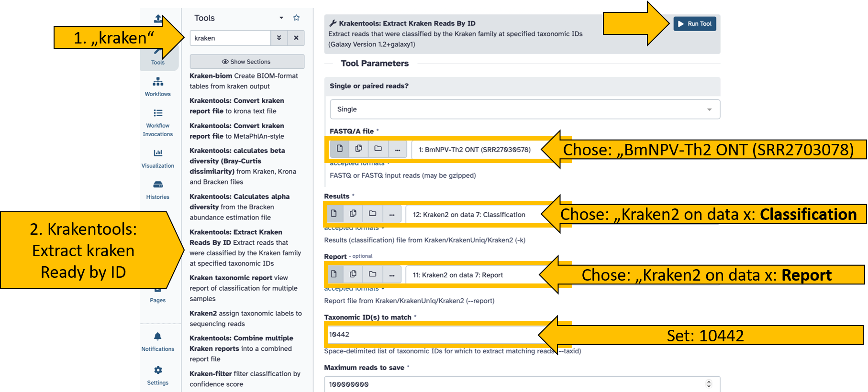This screenshot has height=392, width=868.
Task: Open Kraken2 assign taxonomic labels tool
Action: [x=245, y=318]
